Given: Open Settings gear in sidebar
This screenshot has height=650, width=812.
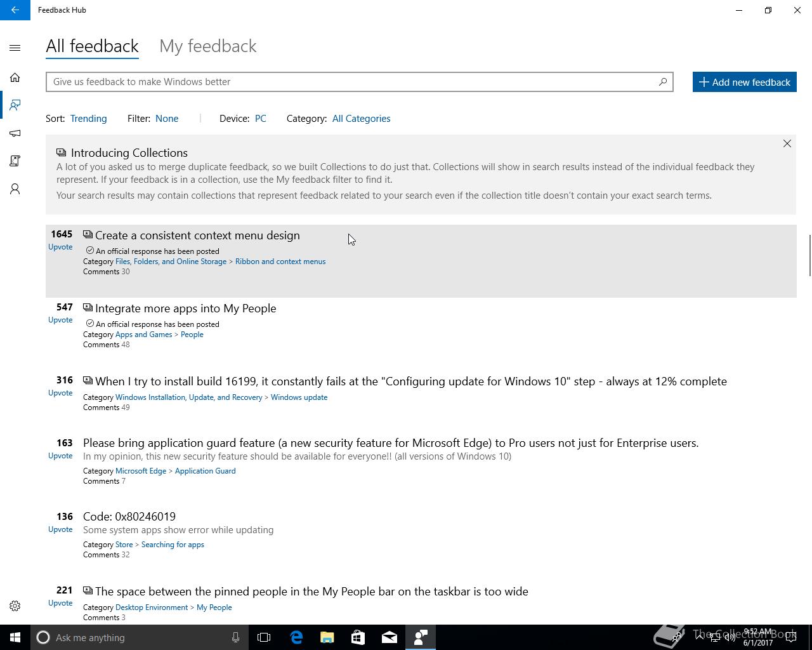Looking at the screenshot, I should pos(15,606).
